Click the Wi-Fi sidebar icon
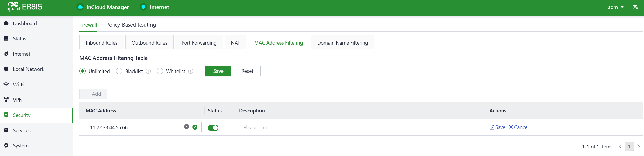644x156 pixels. (x=6, y=84)
